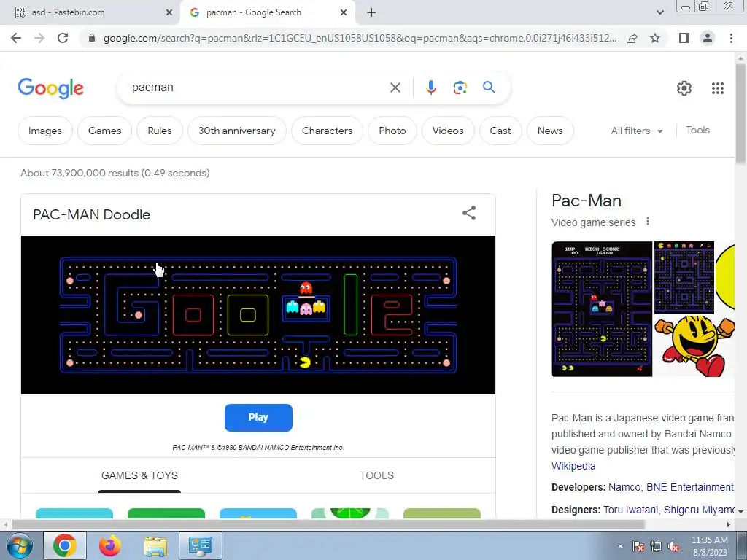The image size is (747, 560).
Task: Click the Google logo
Action: tap(50, 88)
